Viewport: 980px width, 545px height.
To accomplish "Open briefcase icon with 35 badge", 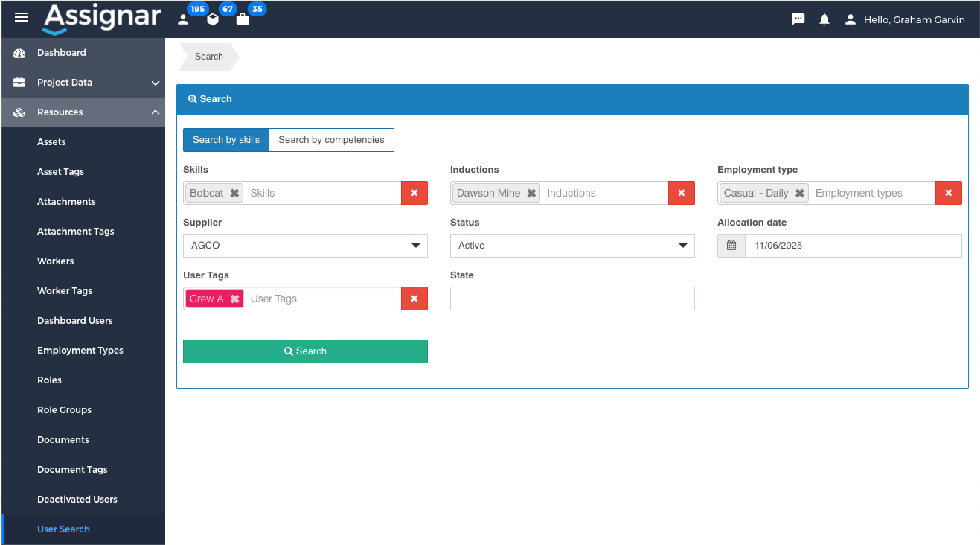I will pyautogui.click(x=243, y=19).
